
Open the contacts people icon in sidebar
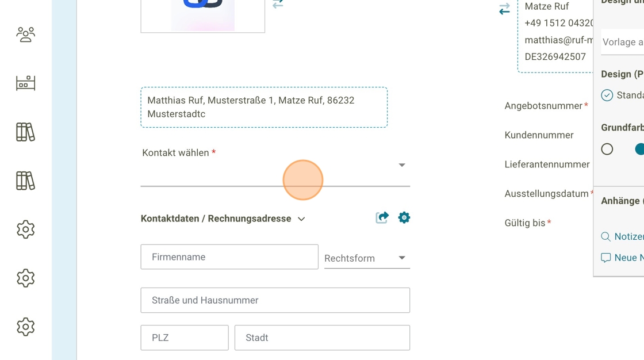pos(25,35)
